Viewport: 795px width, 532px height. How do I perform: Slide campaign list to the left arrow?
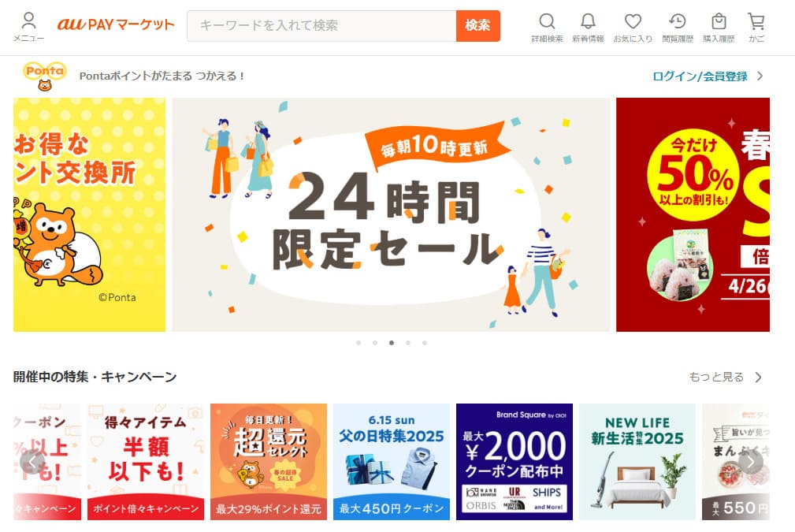click(32, 462)
